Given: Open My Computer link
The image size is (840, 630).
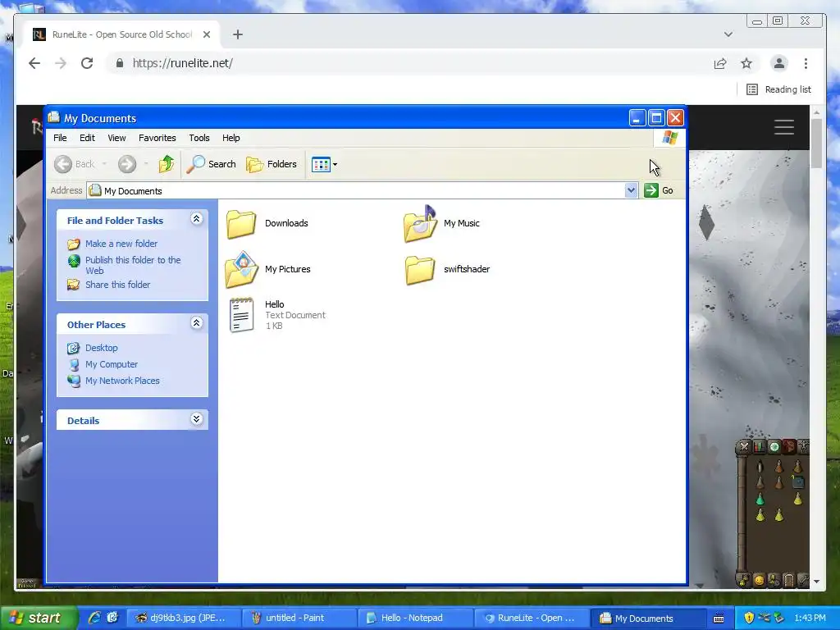Looking at the screenshot, I should (112, 364).
